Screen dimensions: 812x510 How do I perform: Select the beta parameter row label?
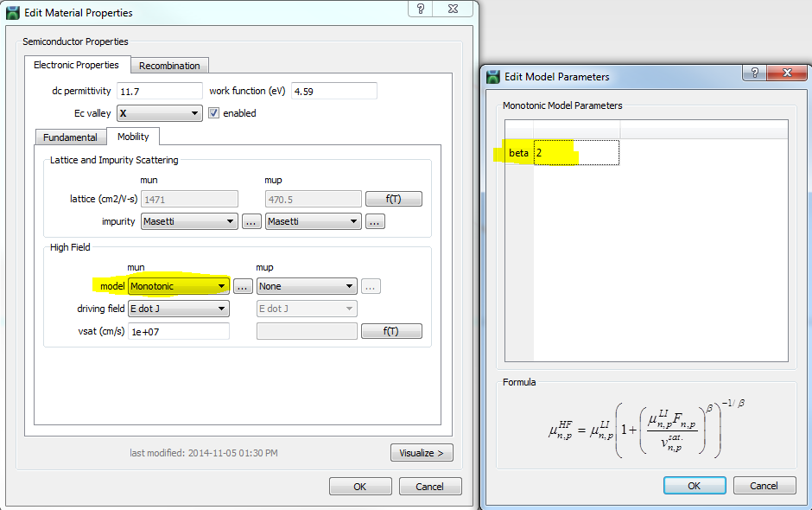tap(518, 153)
